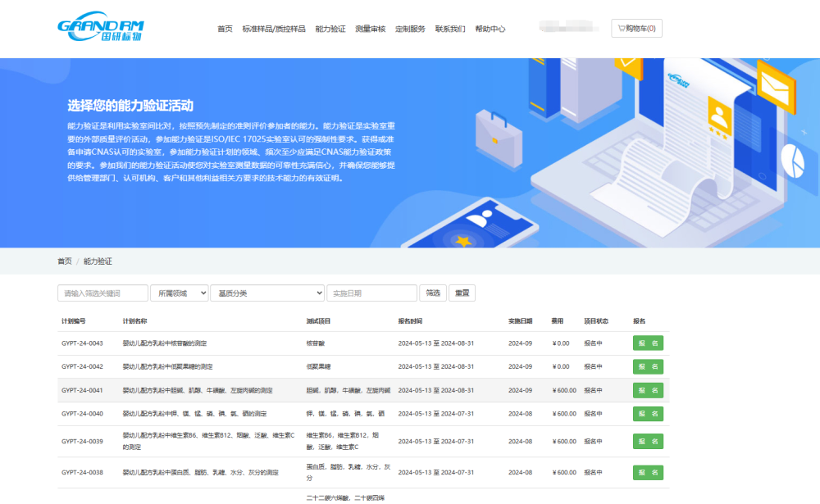The height and width of the screenshot is (504, 820).
Task: Expand the 所属领域 dropdown
Action: pos(179,293)
